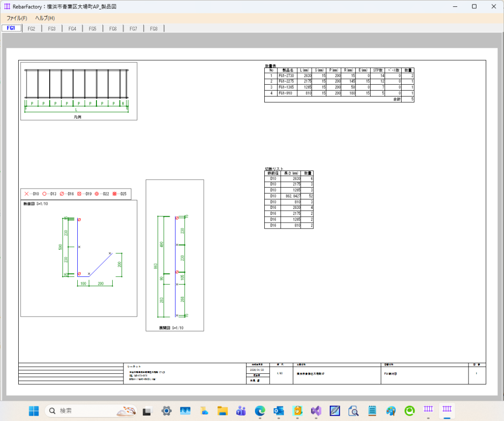
Task: Open Visual Studio from the taskbar
Action: (x=316, y=410)
